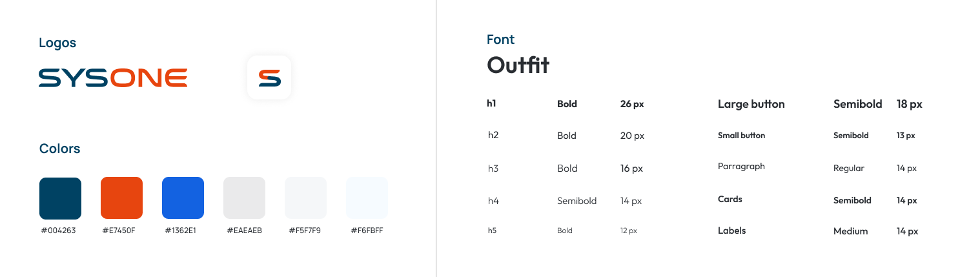Click the S app icon logo
The height and width of the screenshot is (277, 980).
point(269,78)
